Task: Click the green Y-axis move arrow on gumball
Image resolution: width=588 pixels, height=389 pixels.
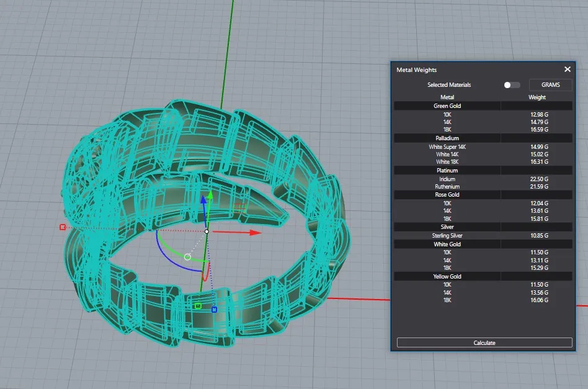Action: tap(210, 195)
